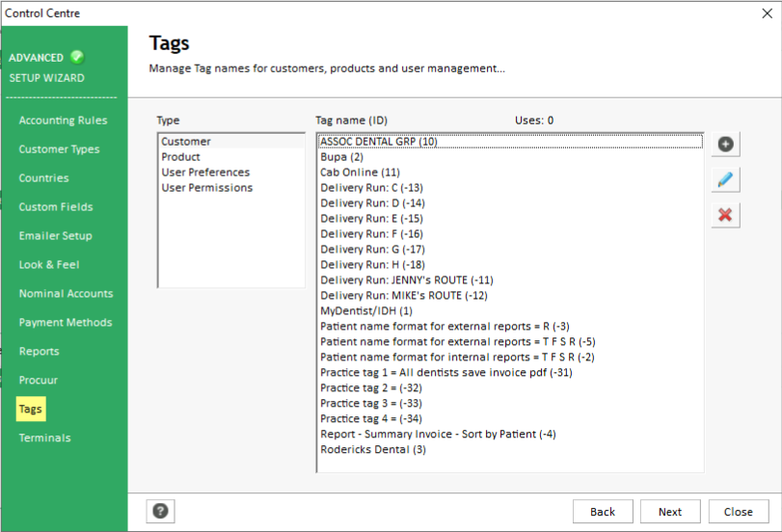Select Product in Type list

click(x=232, y=157)
